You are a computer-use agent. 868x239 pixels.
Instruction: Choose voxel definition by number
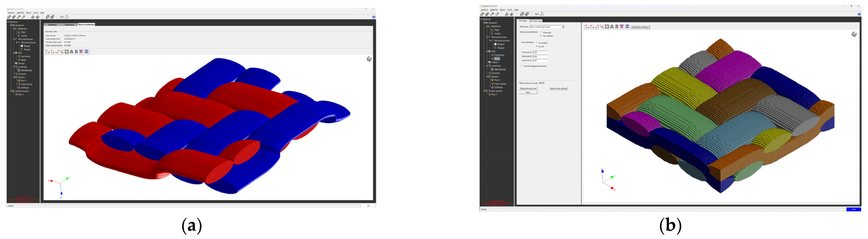pyautogui.click(x=537, y=43)
